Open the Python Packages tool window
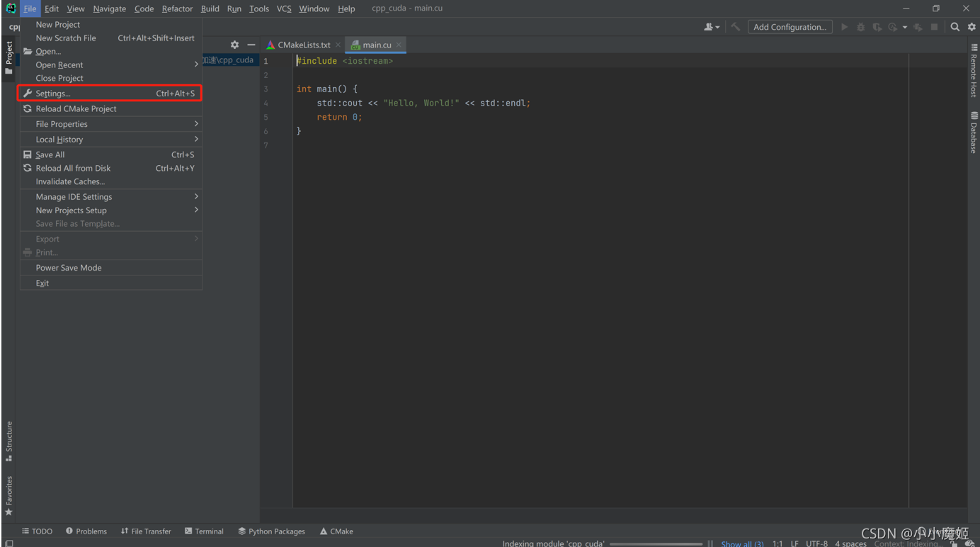This screenshot has height=547, width=980. tap(272, 531)
